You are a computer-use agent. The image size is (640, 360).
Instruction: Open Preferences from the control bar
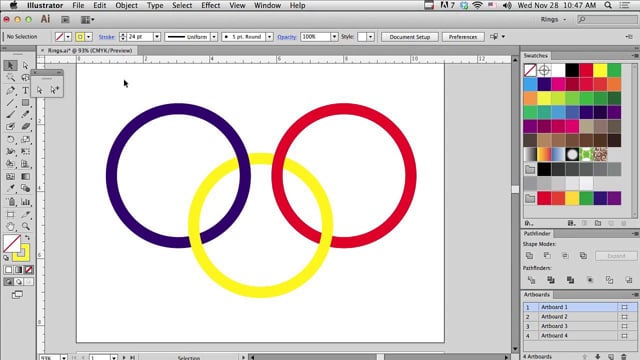(463, 37)
